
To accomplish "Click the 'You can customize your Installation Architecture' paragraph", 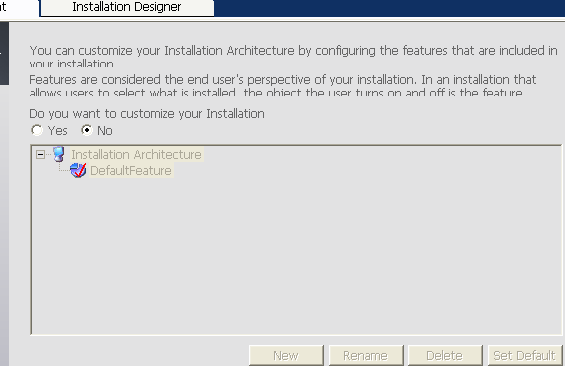I will pyautogui.click(x=293, y=56).
